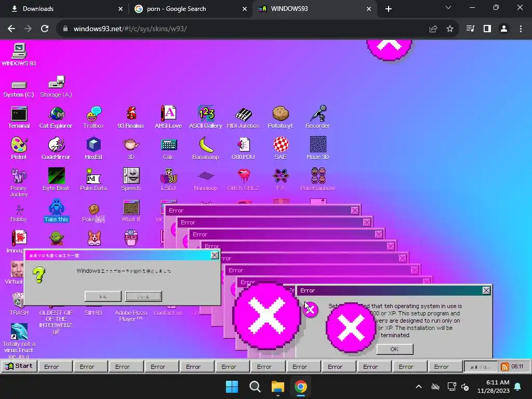
Task: Open the WINDOWS 93 computer icon
Action: (x=19, y=54)
